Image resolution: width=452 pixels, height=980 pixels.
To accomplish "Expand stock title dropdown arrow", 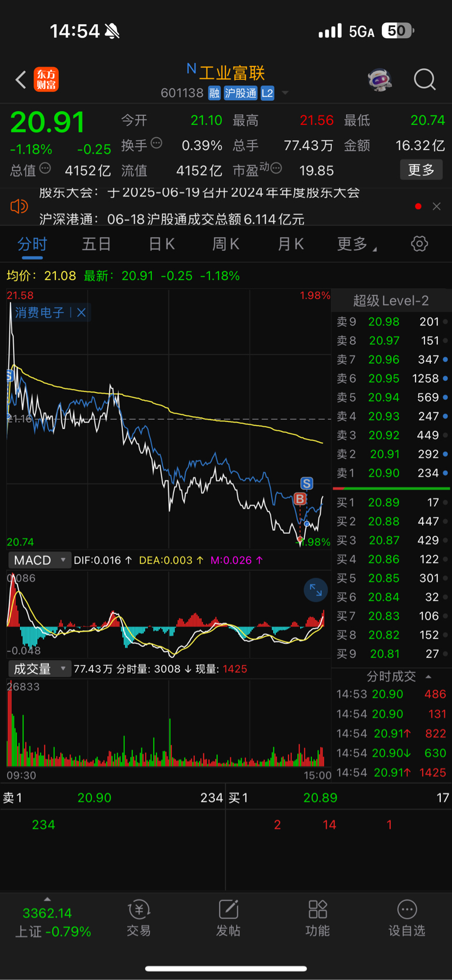I will click(285, 93).
